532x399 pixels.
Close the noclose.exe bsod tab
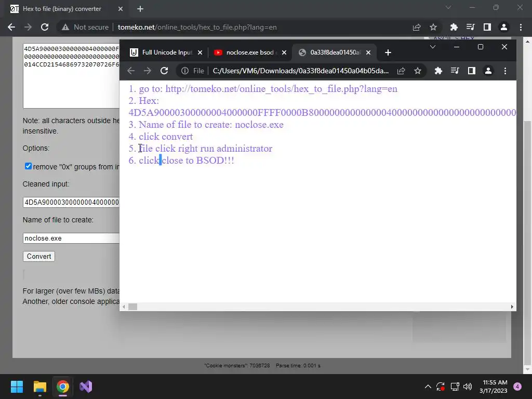(x=284, y=52)
